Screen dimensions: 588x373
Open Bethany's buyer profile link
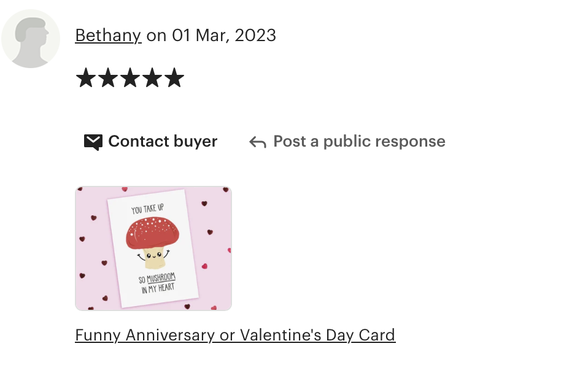(x=109, y=36)
